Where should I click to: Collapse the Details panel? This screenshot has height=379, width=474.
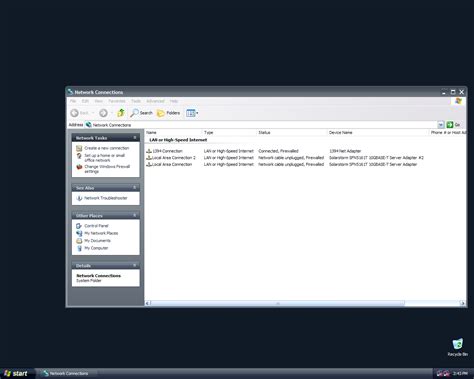tap(135, 265)
